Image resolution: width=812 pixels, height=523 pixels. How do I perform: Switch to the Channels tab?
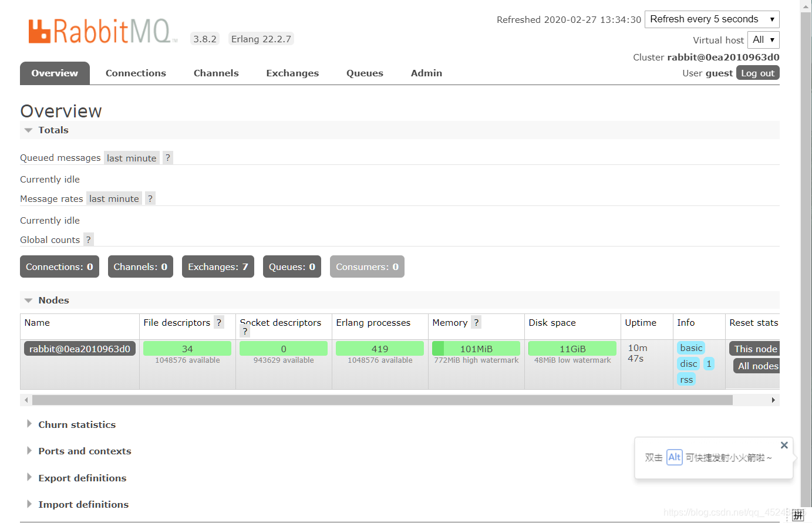tap(216, 73)
